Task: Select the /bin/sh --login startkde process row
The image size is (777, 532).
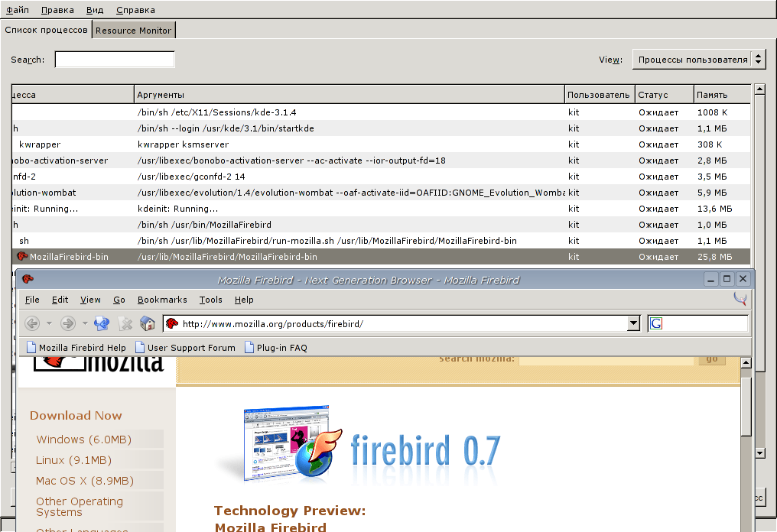Action: click(381, 128)
